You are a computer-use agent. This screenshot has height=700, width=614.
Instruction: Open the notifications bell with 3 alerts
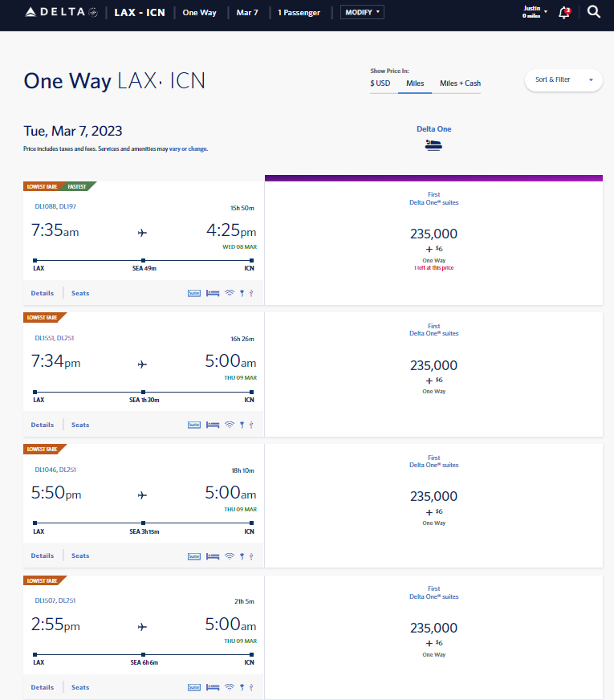pyautogui.click(x=563, y=12)
